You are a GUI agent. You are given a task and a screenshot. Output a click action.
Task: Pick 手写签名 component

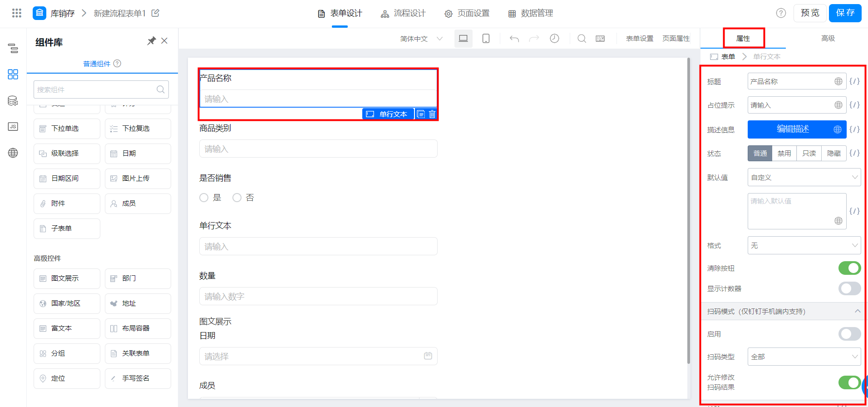pyautogui.click(x=138, y=378)
